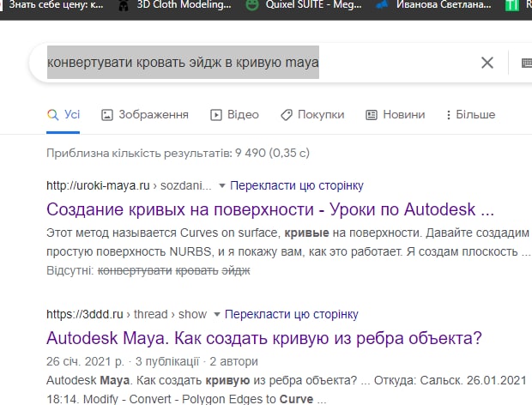Screen dimensions: 532x405
Task: Switch to Зображення tab
Action: click(x=145, y=115)
